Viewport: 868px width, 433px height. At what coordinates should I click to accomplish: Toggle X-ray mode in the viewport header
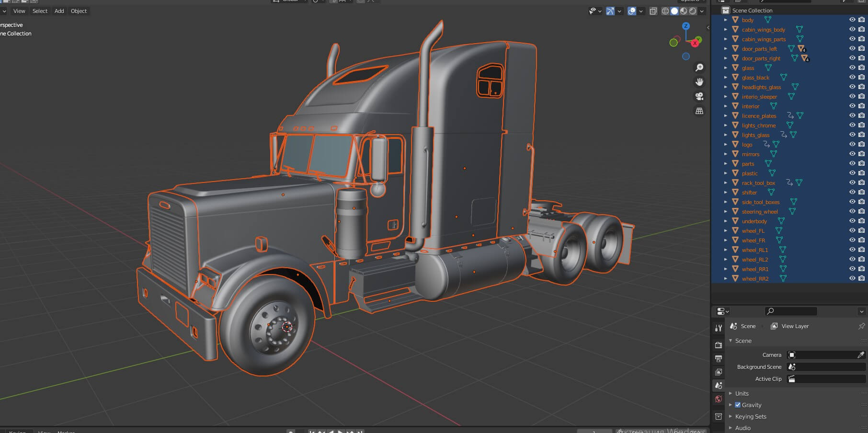coord(653,11)
